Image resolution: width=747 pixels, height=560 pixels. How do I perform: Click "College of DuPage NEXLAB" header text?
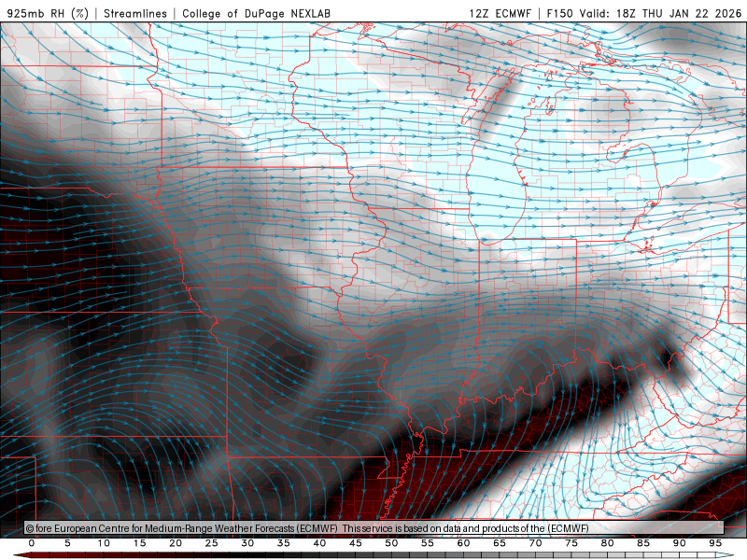pyautogui.click(x=256, y=13)
